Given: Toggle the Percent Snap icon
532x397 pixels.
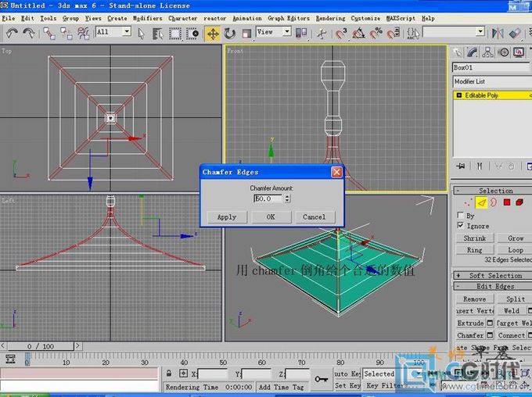Looking at the screenshot, I should 376,34.
